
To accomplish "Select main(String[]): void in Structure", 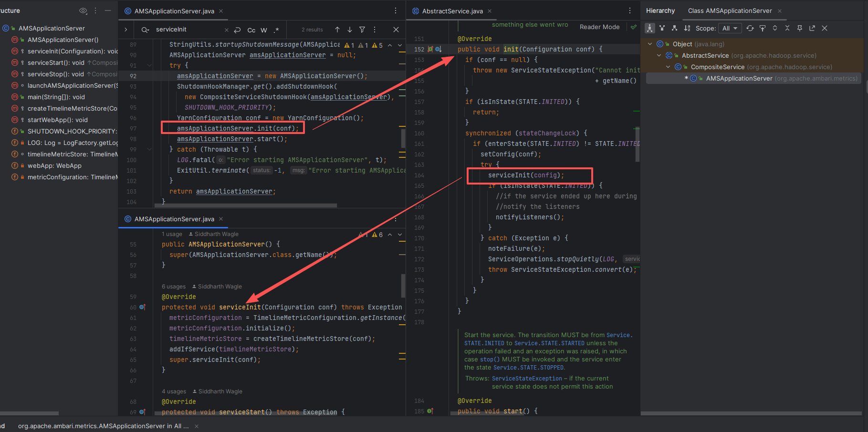I will pyautogui.click(x=56, y=97).
